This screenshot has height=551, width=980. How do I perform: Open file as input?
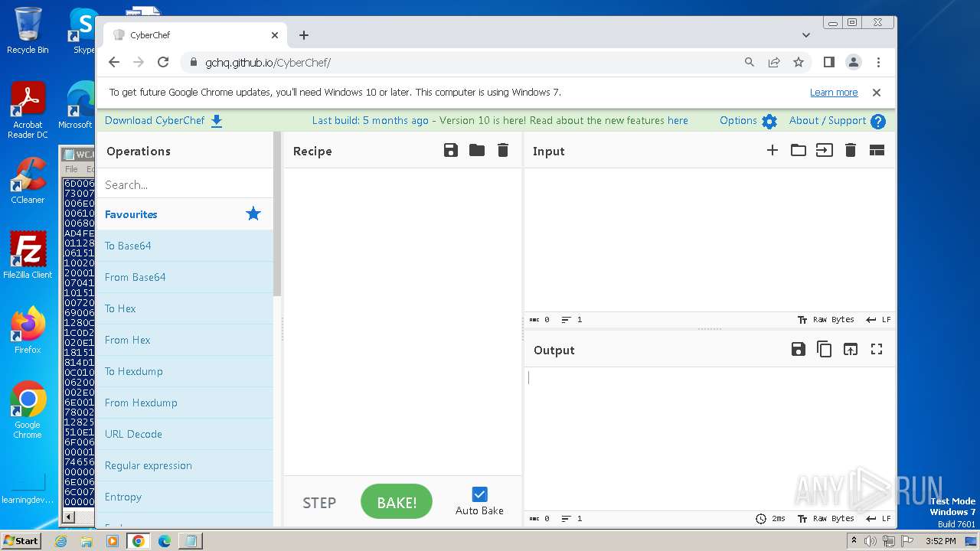coord(825,151)
